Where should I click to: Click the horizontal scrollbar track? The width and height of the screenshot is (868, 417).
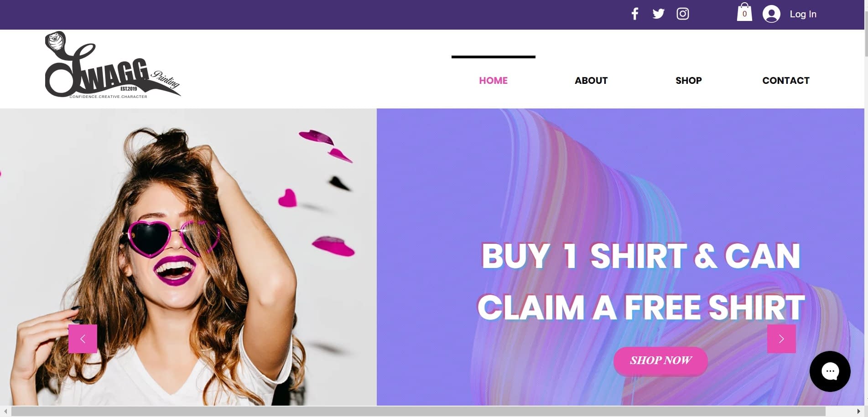pos(418,412)
